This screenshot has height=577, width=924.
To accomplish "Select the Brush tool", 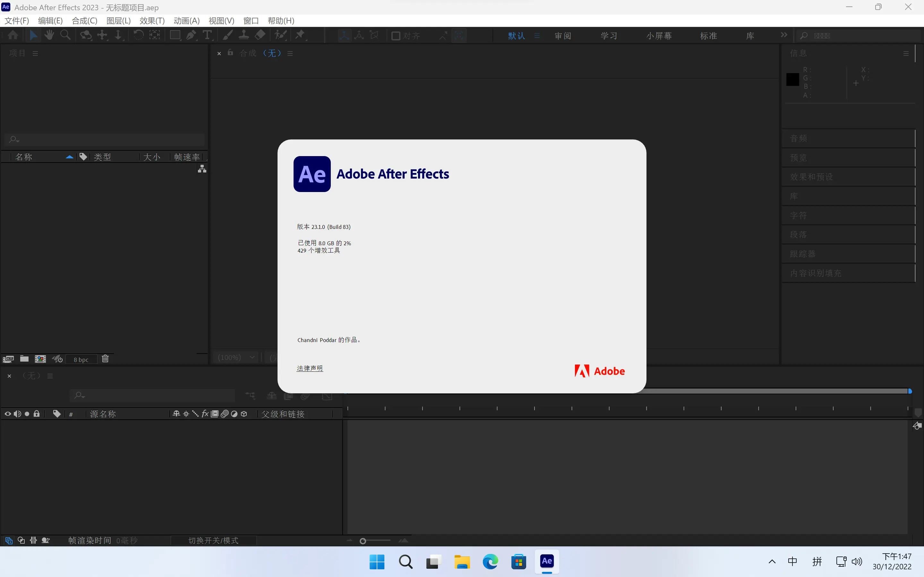I will 227,36.
